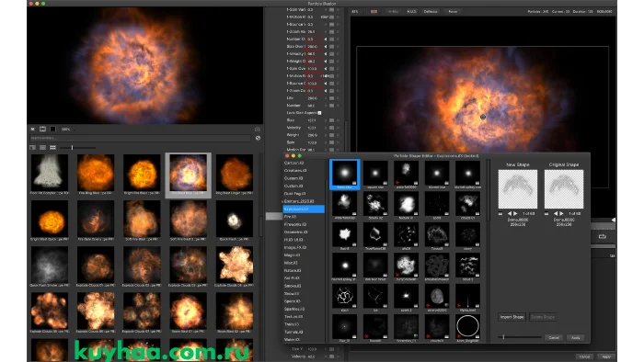Click small icon below New Shape preview
Viewport: 644px width, 362px height.
point(500,213)
